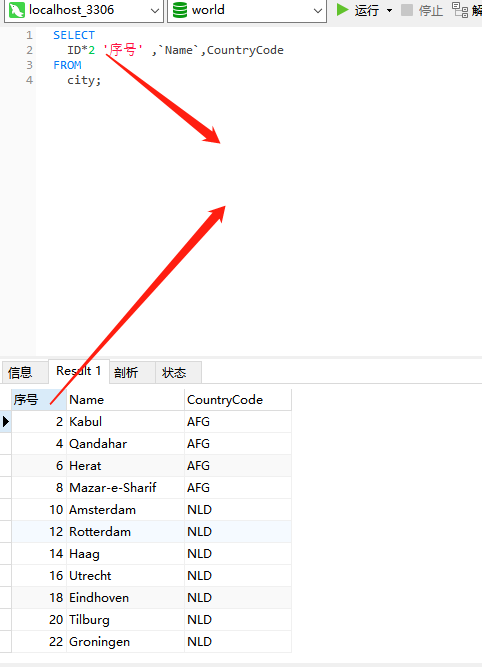Click the 序号 value 2 cell

tap(39, 422)
